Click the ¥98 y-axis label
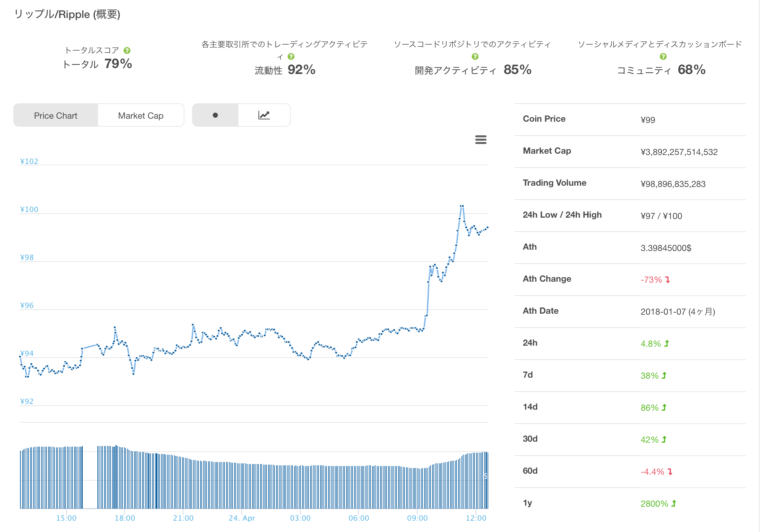This screenshot has height=532, width=761. click(x=27, y=257)
